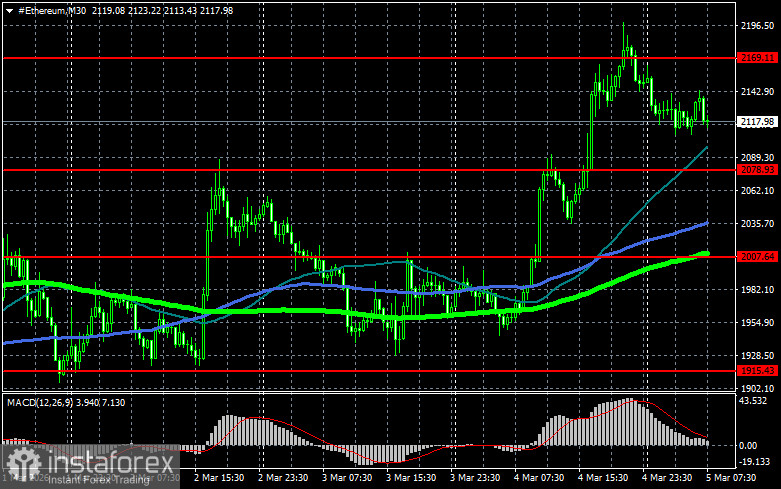
Task: Click the red horizontal line at 2169.11
Action: click(369, 58)
